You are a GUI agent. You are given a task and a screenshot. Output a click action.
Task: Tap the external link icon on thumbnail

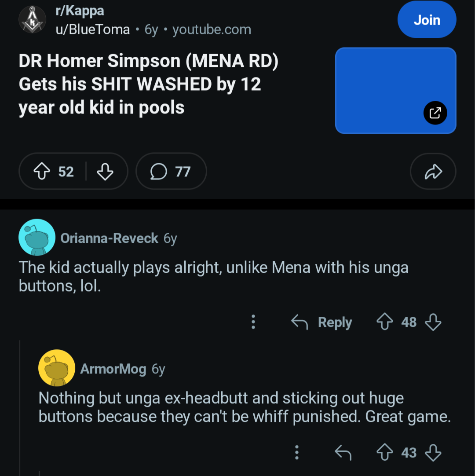pos(435,113)
